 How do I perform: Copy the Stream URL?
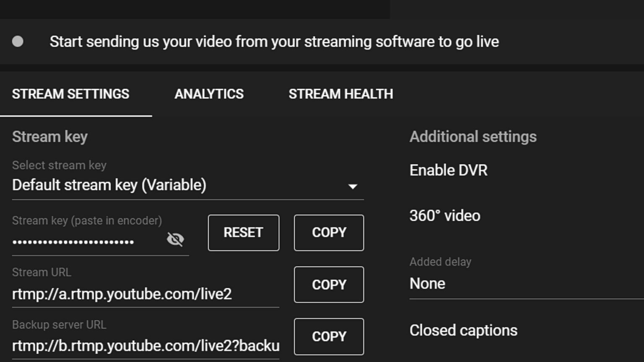pos(329,284)
